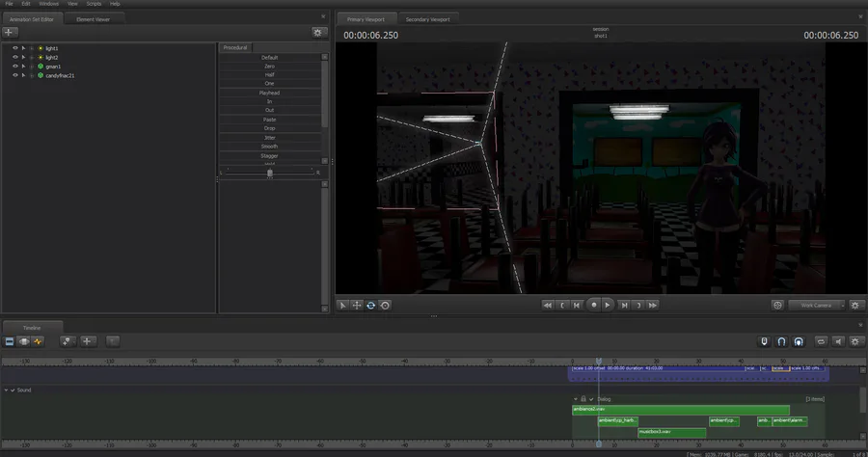Toggle the filled magnet clip-snap icon
Screen dimensions: 868x457
[x=799, y=342]
